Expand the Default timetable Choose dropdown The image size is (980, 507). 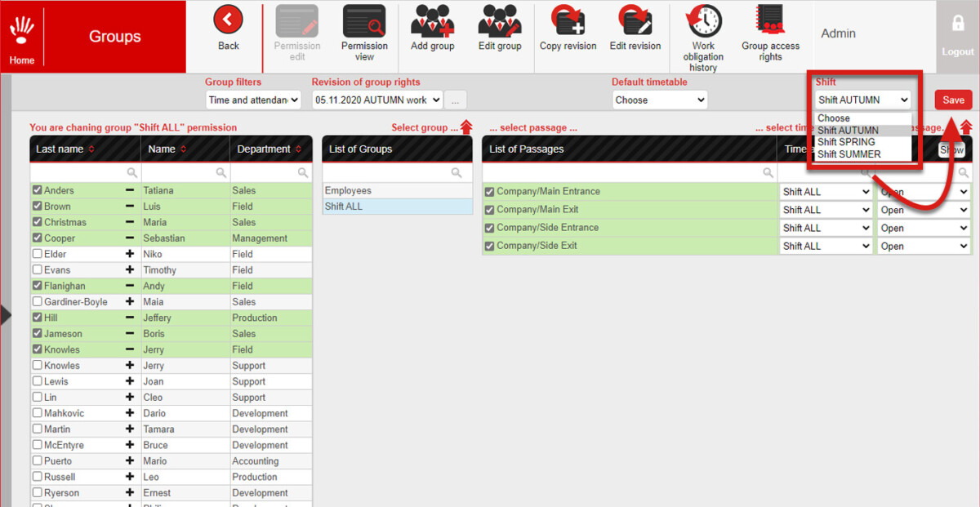[660, 100]
